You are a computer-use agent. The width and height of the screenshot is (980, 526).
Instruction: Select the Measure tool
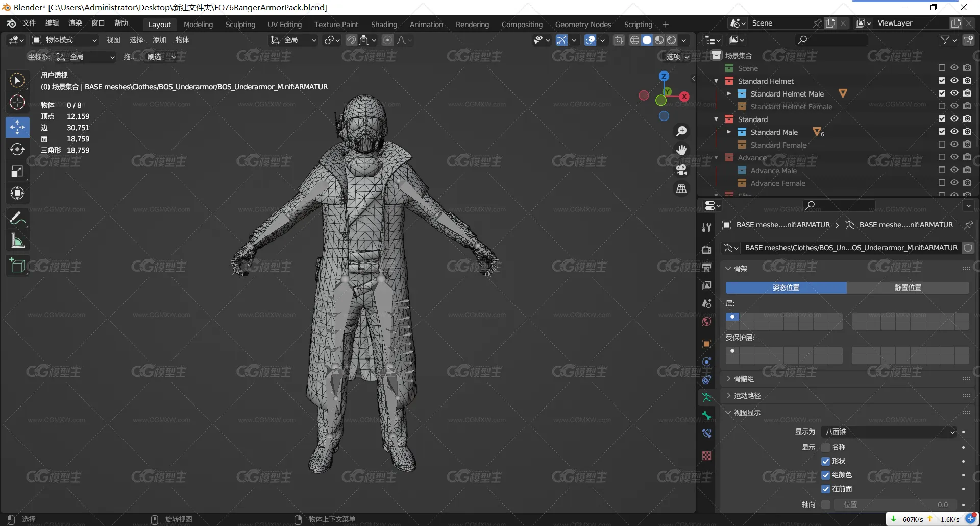coord(17,241)
